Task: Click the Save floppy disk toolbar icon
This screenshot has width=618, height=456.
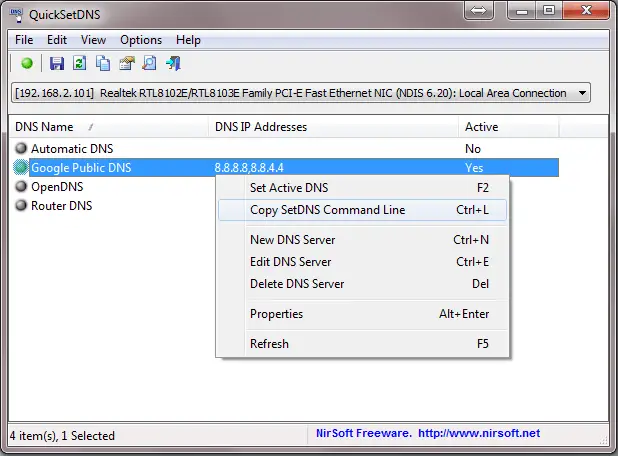Action: click(x=57, y=63)
